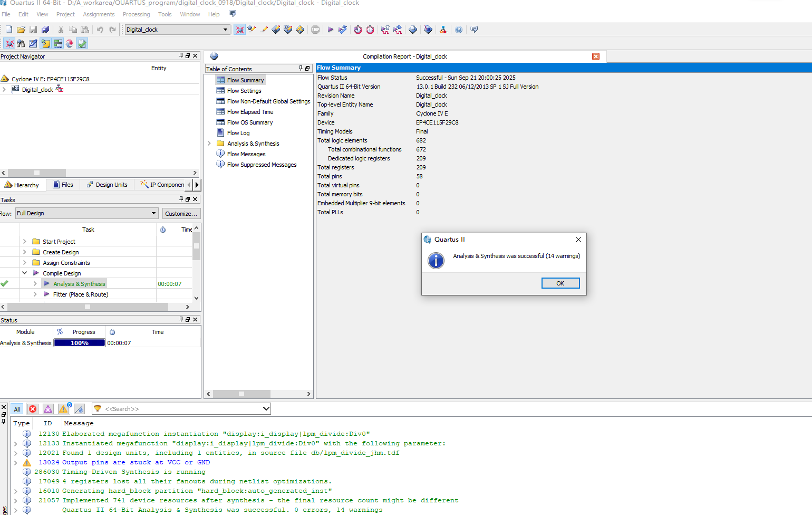The image size is (812, 515).
Task: Toggle the Tasks window layout icon in second toolbar
Action: pos(58,43)
